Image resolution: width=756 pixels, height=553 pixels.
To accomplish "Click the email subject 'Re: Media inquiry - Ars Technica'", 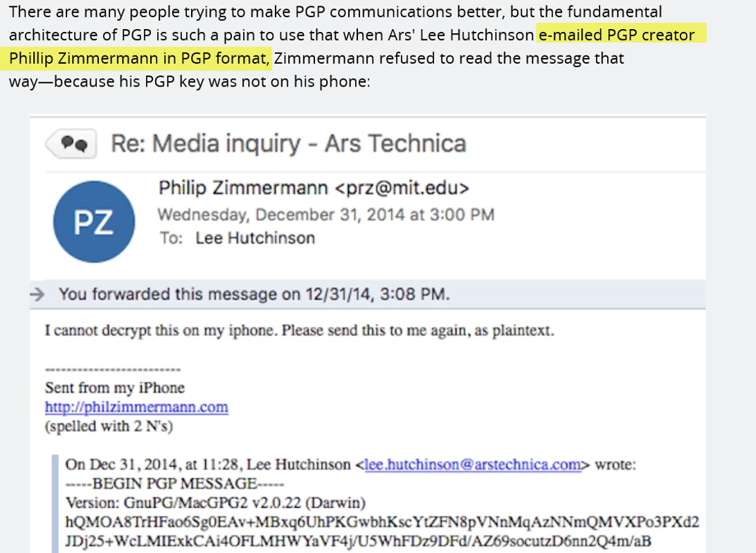I will pos(288,144).
